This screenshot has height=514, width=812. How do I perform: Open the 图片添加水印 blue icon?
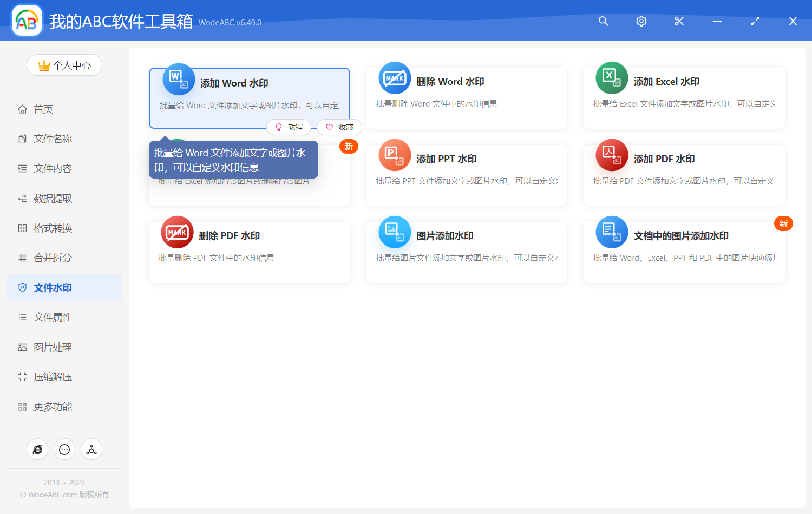[x=395, y=232]
